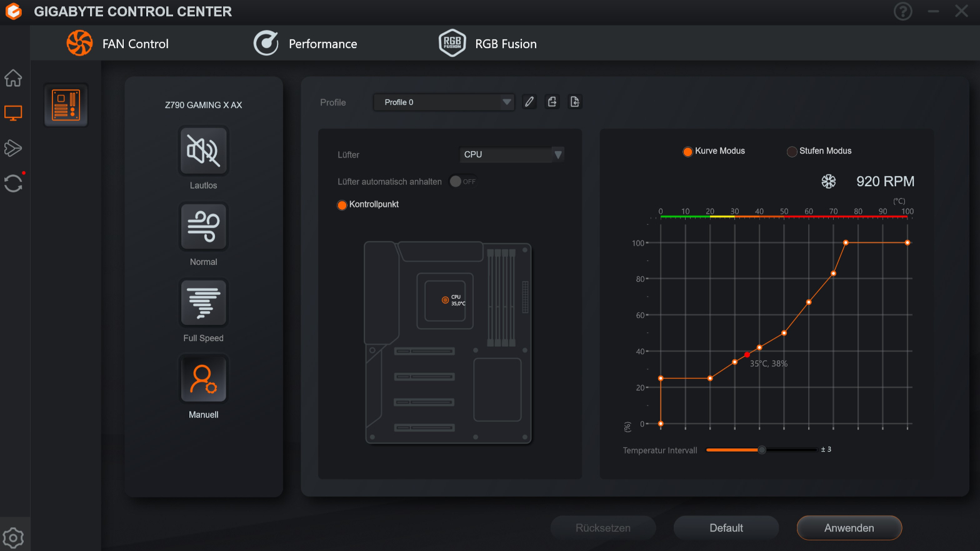Click the curve point at 30°C, 34%
The image size is (980, 551).
[x=734, y=362]
